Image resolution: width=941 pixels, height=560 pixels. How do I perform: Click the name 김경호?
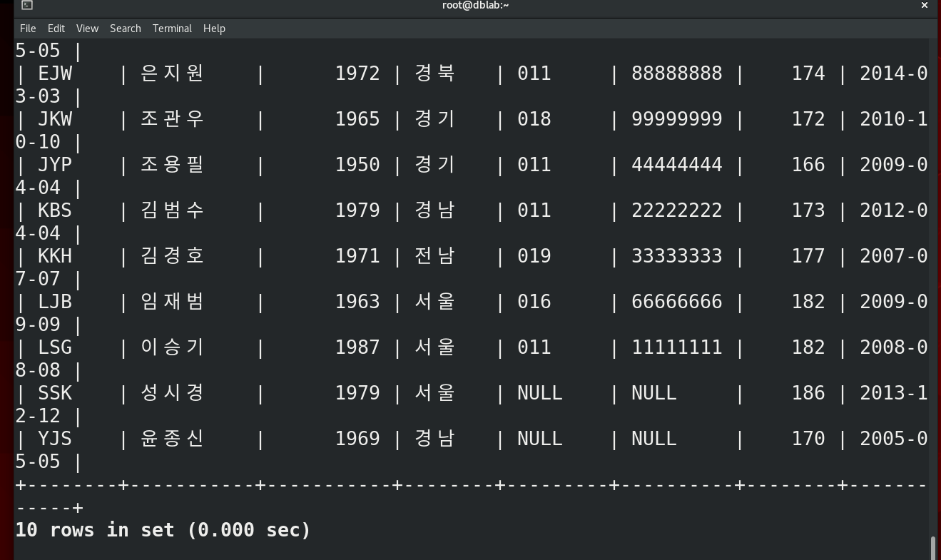click(x=173, y=256)
